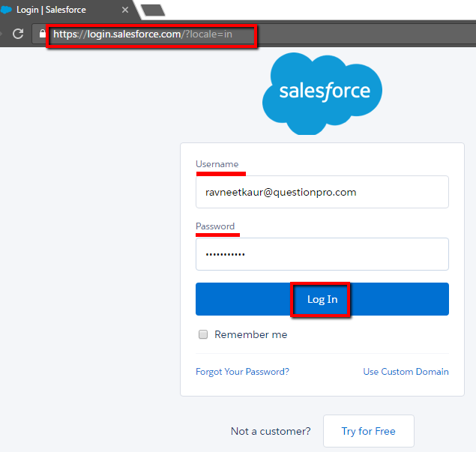The width and height of the screenshot is (476, 452).
Task: Reload the page with the refresh icon
Action: [18, 34]
